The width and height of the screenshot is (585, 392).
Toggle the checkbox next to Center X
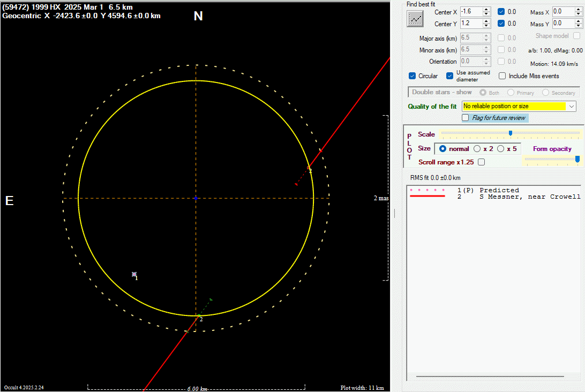tap(501, 11)
